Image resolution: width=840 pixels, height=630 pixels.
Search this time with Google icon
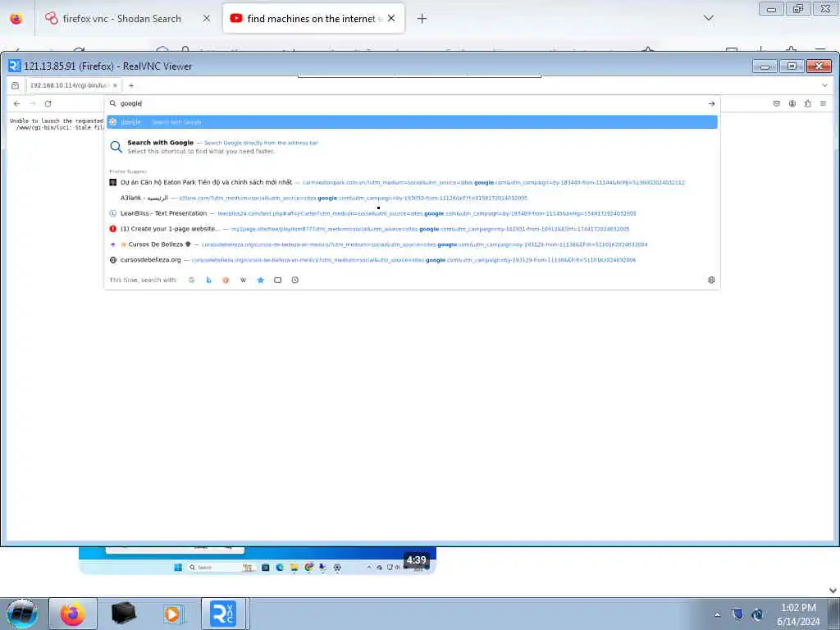click(191, 281)
